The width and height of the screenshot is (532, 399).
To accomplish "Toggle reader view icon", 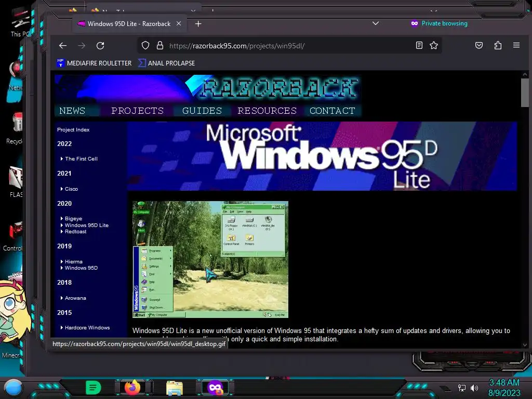I will (419, 46).
